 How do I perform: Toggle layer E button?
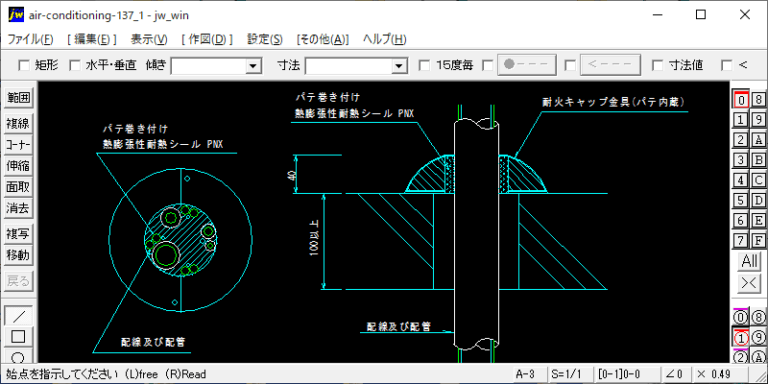[758, 220]
